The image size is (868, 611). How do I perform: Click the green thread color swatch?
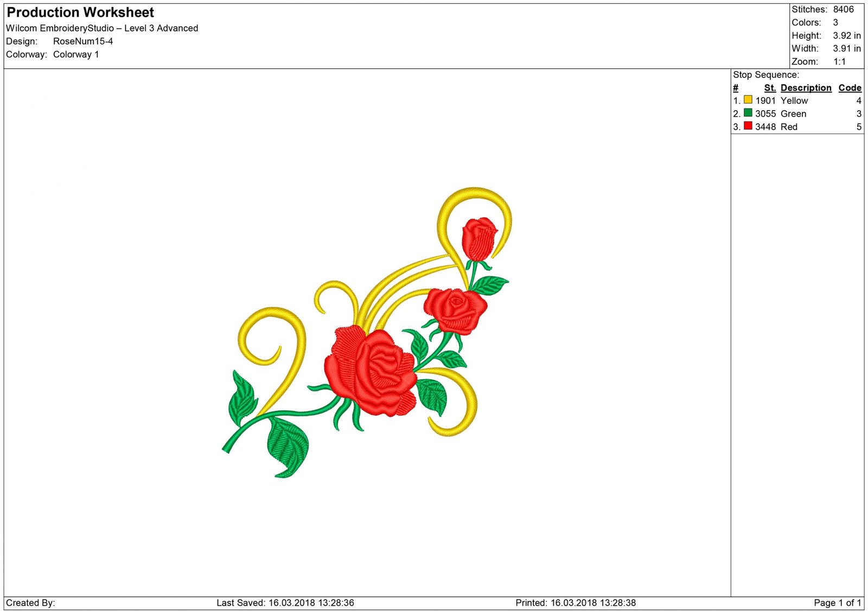748,113
